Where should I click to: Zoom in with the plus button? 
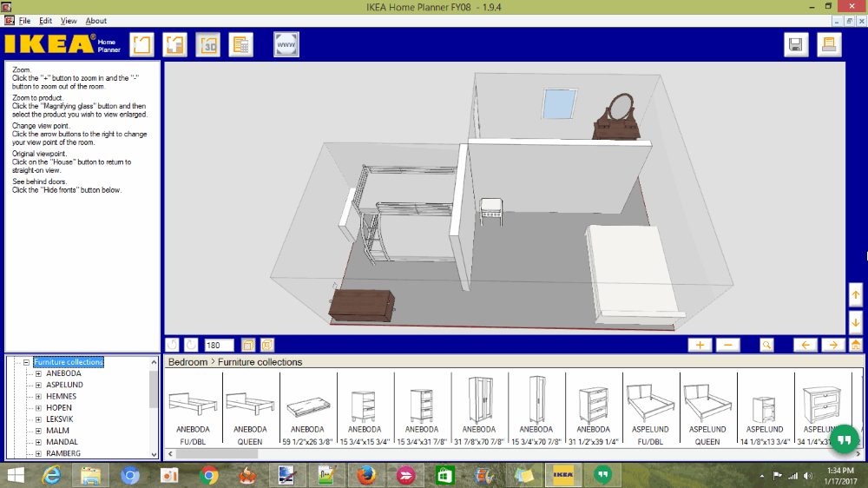coord(700,345)
